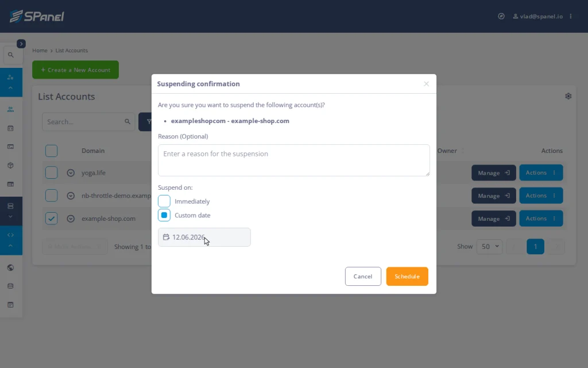Viewport: 588px width, 368px height.
Task: Check the nb-throttle-demo row checkbox
Action: (x=51, y=195)
